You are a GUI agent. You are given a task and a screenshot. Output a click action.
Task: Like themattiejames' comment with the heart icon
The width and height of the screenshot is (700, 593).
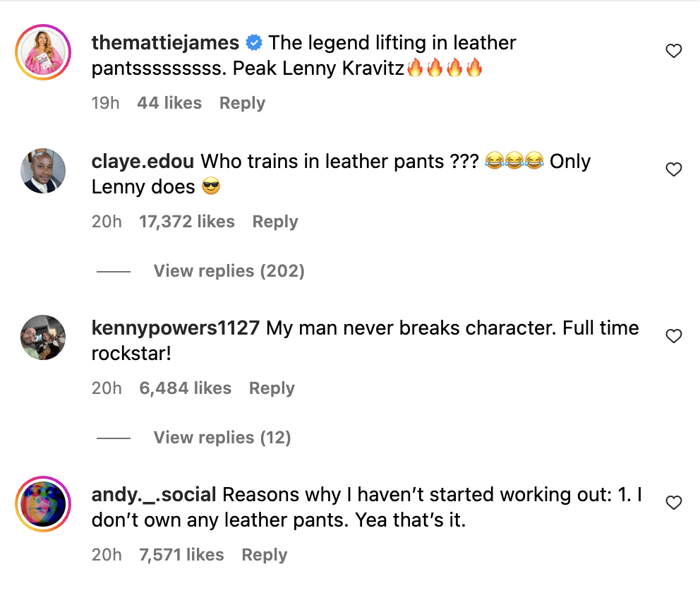point(673,50)
